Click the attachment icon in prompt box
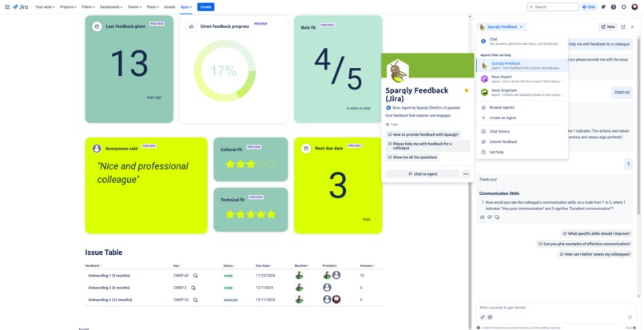Screen dimensions: 644x330 coord(483,317)
